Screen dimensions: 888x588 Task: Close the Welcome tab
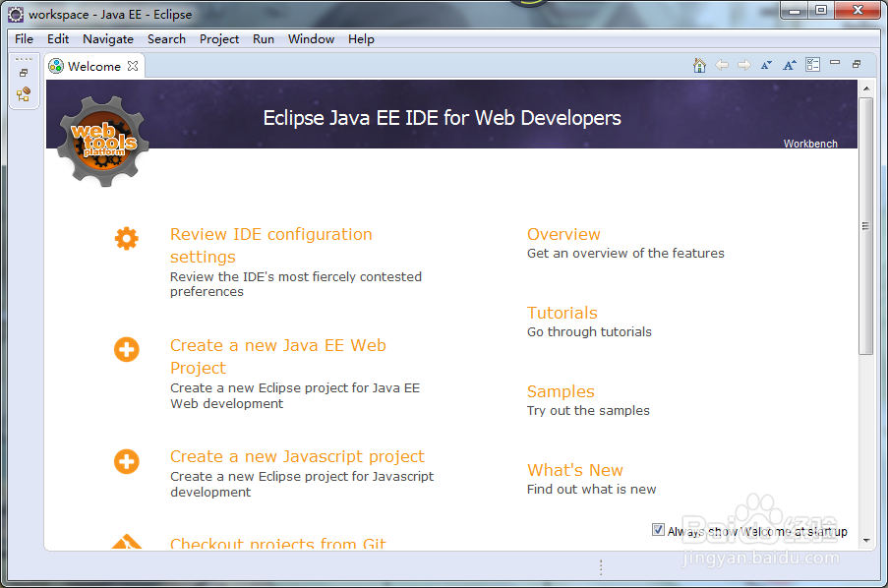(x=133, y=66)
